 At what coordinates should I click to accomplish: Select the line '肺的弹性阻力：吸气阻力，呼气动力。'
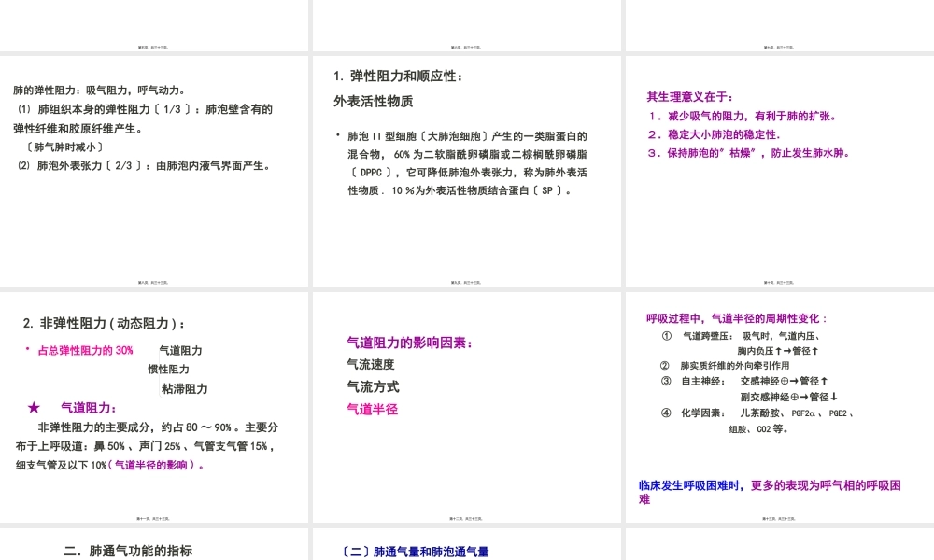(x=100, y=91)
